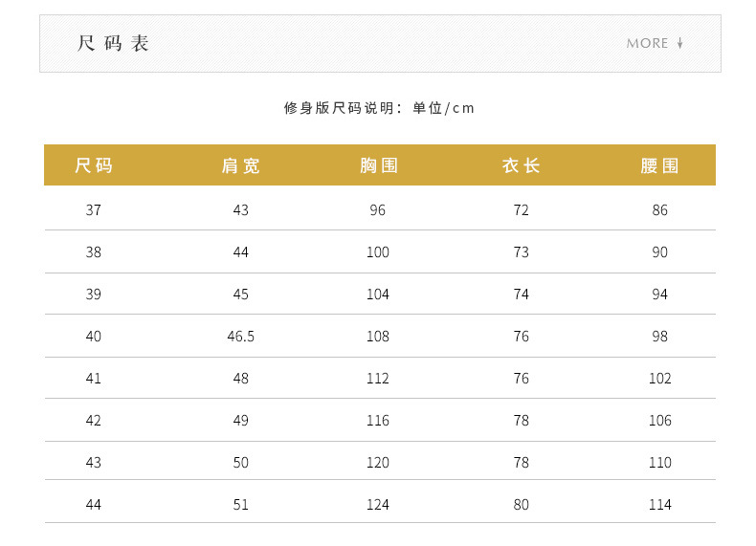Image resolution: width=756 pixels, height=546 pixels.
Task: Click the 尺码表 section title
Action: click(x=113, y=44)
